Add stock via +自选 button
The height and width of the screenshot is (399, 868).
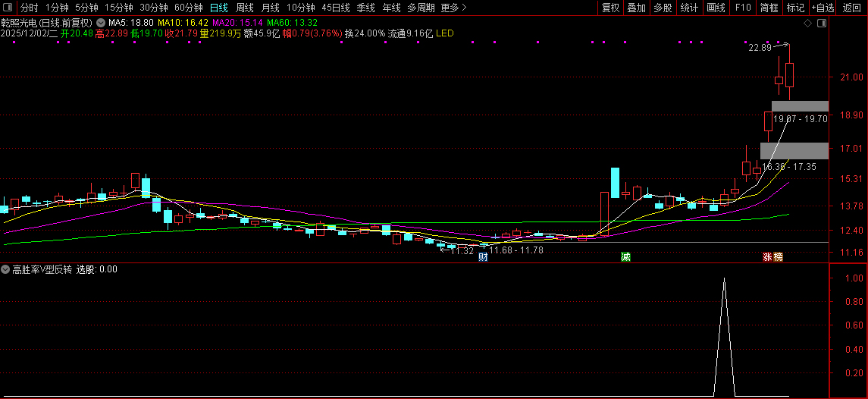[x=823, y=8]
